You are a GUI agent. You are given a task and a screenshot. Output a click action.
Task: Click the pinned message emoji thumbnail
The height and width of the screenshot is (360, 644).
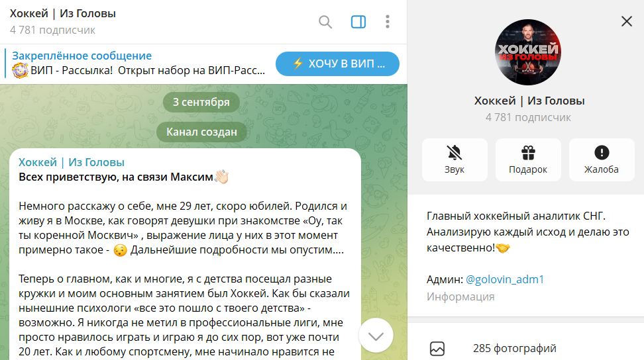[20, 71]
